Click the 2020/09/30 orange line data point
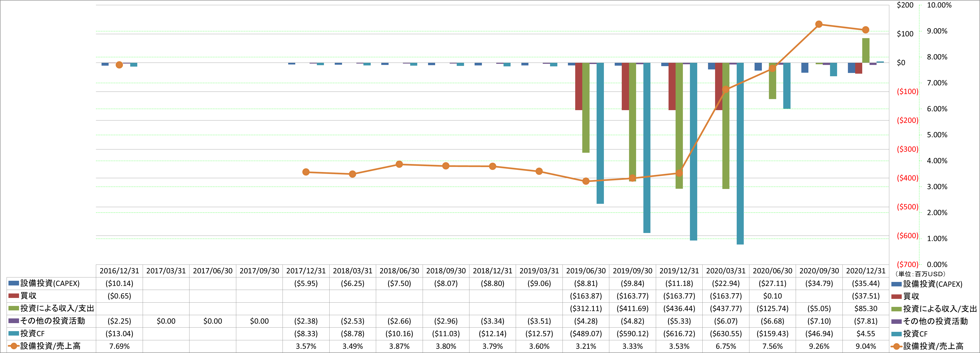Image resolution: width=980 pixels, height=353 pixels. click(819, 24)
